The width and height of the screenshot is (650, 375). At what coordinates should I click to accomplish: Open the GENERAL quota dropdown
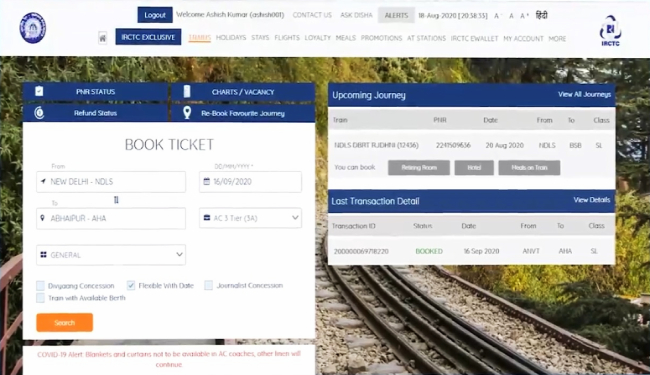tap(111, 254)
